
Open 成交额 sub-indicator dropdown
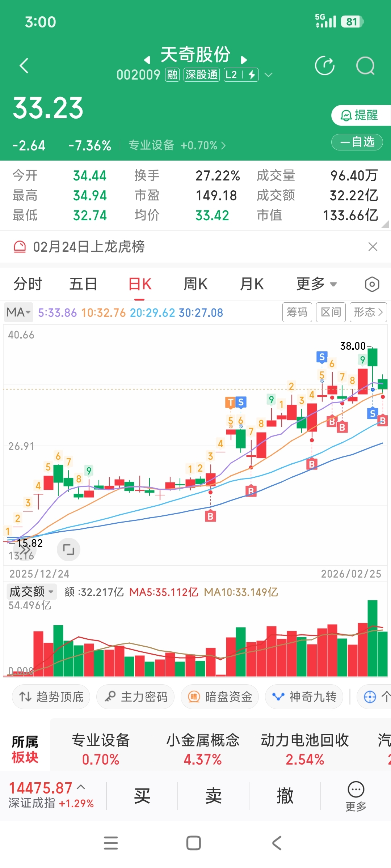coord(31,592)
